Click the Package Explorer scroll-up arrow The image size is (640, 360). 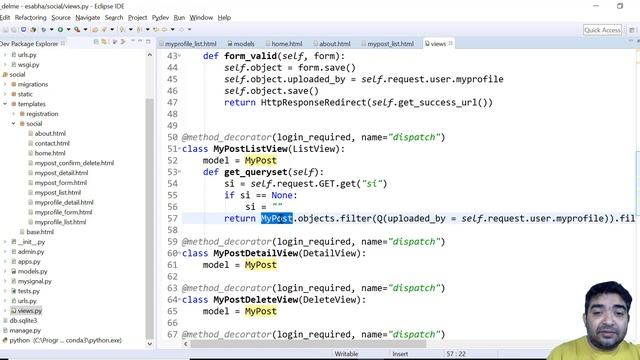(x=149, y=55)
